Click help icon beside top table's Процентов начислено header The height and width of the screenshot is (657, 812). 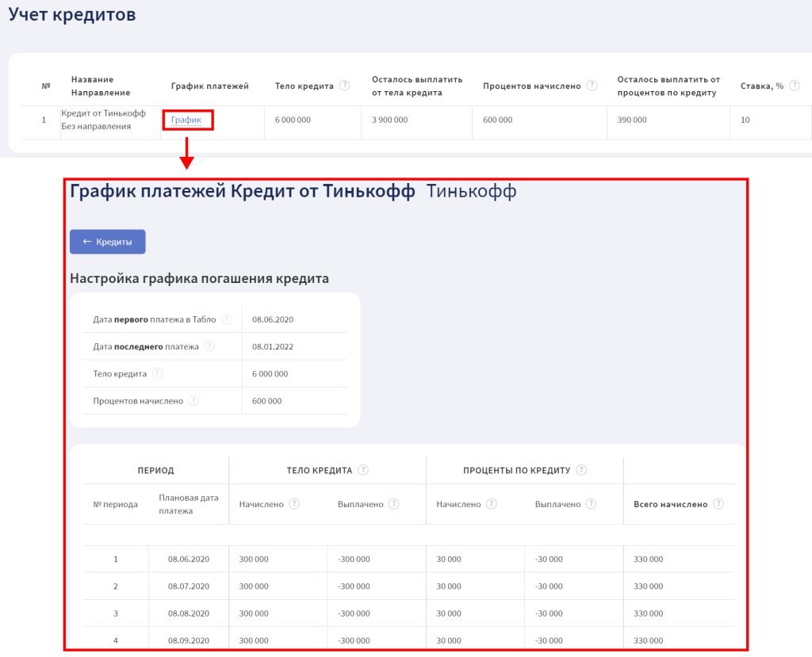point(592,86)
